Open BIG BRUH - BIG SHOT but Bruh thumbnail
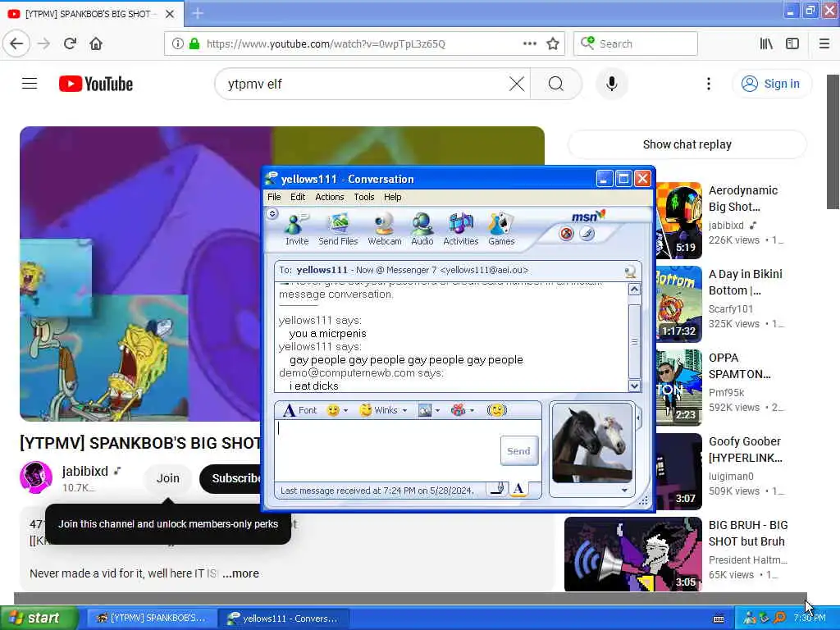Viewport: 840px width, 630px height. pos(632,554)
